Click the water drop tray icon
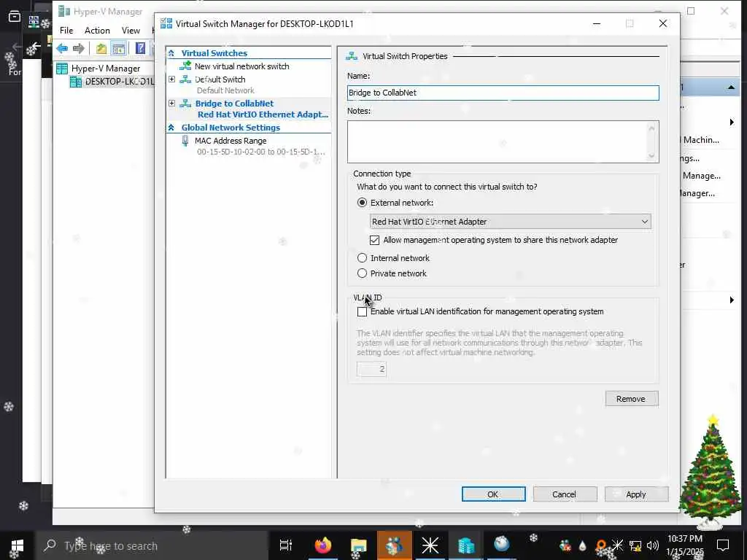Viewport: 747px width, 560px height. 582,546
